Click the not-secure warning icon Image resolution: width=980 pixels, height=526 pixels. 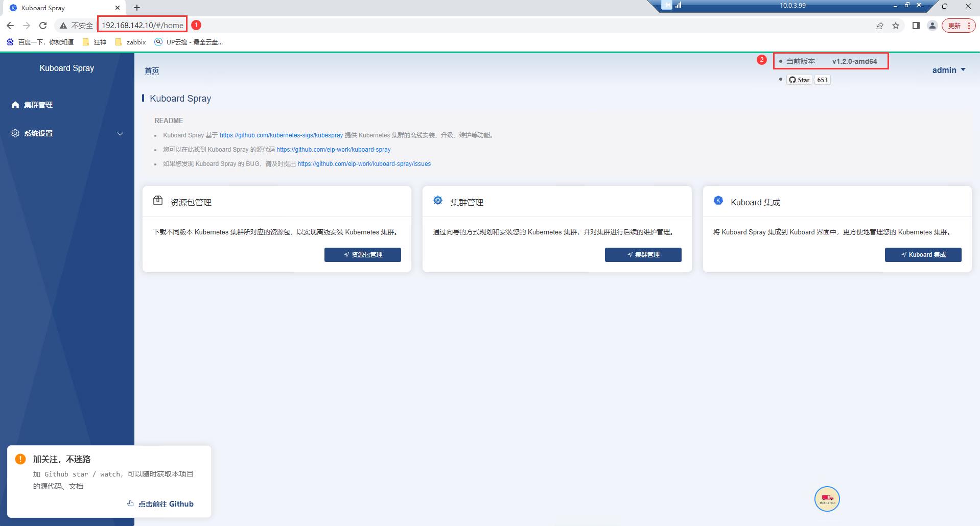[63, 26]
